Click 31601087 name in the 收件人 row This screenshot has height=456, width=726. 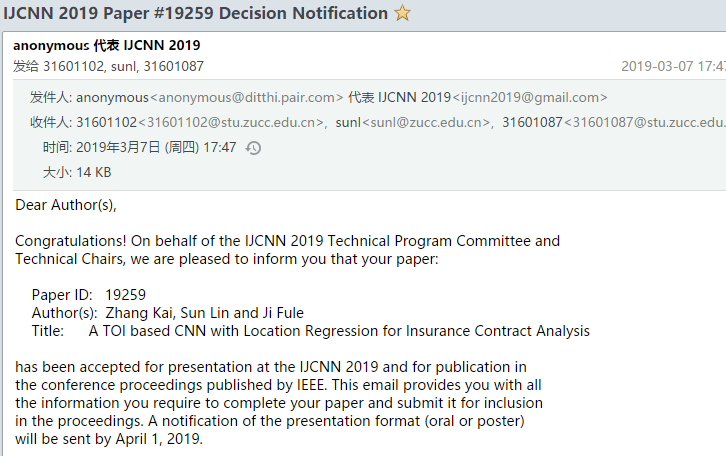[532, 122]
